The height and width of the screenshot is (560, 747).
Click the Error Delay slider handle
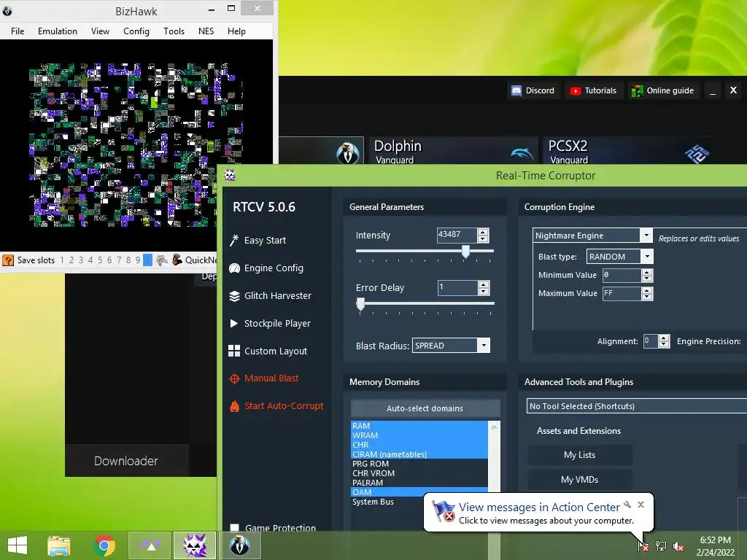(360, 304)
